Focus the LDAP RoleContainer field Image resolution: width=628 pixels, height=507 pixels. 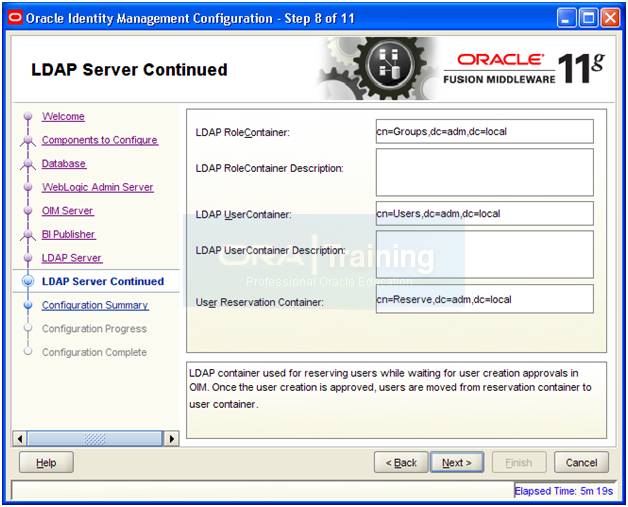[485, 131]
